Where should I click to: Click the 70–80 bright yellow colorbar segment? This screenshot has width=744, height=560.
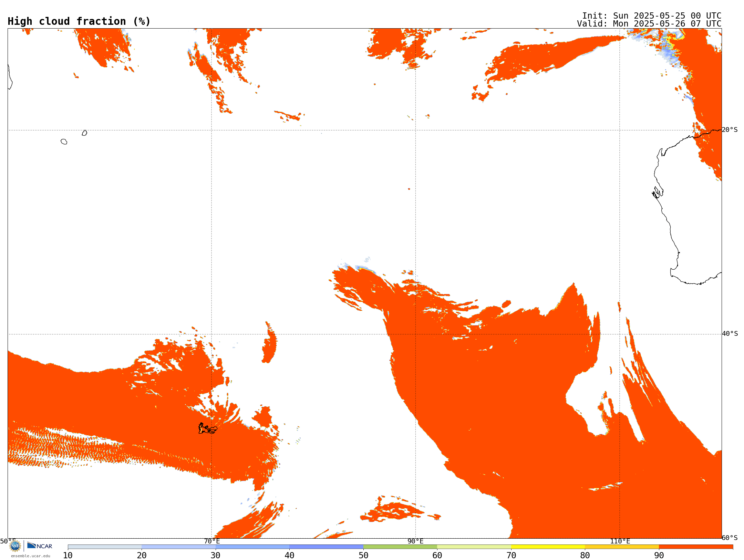(x=548, y=547)
